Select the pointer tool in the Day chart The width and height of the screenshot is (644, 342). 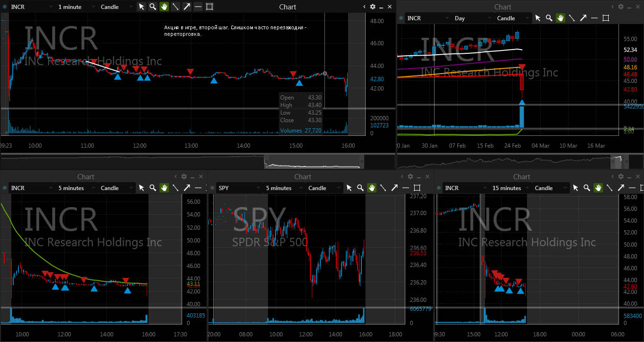coord(538,18)
